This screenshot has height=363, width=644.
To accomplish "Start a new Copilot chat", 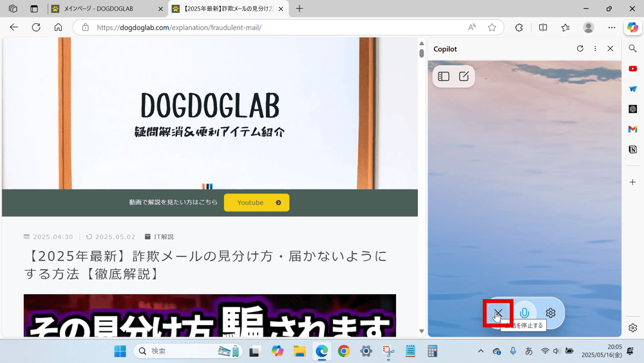I will 464,76.
